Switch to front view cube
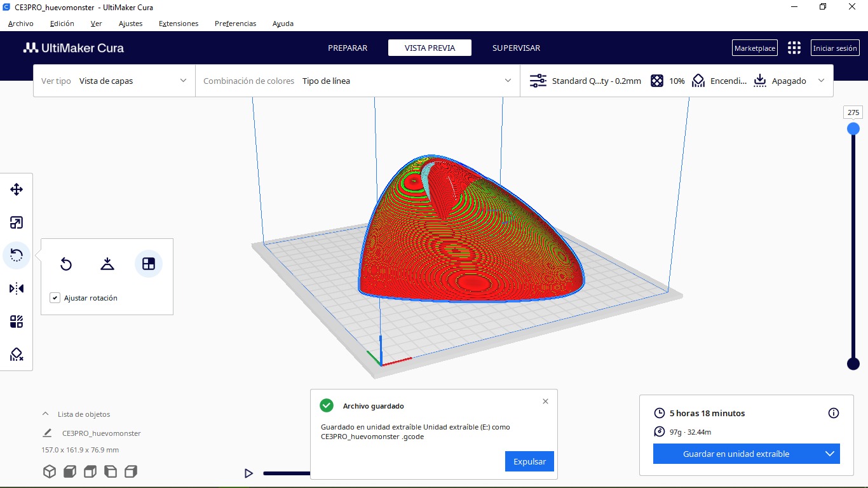868x488 pixels. tap(69, 471)
